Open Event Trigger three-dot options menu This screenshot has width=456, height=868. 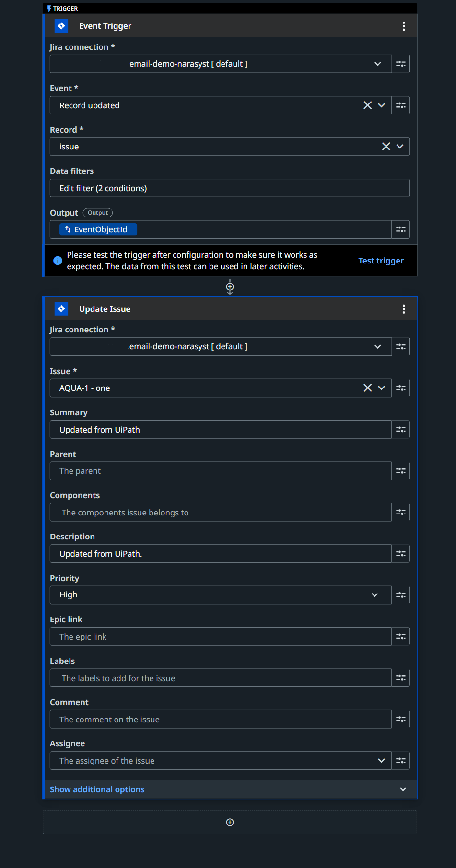[404, 26]
